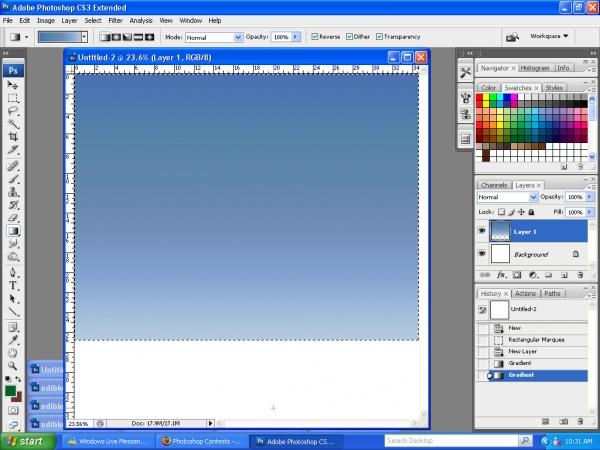Select the Blur tool
This screenshot has width=600, height=450.
tap(13, 243)
